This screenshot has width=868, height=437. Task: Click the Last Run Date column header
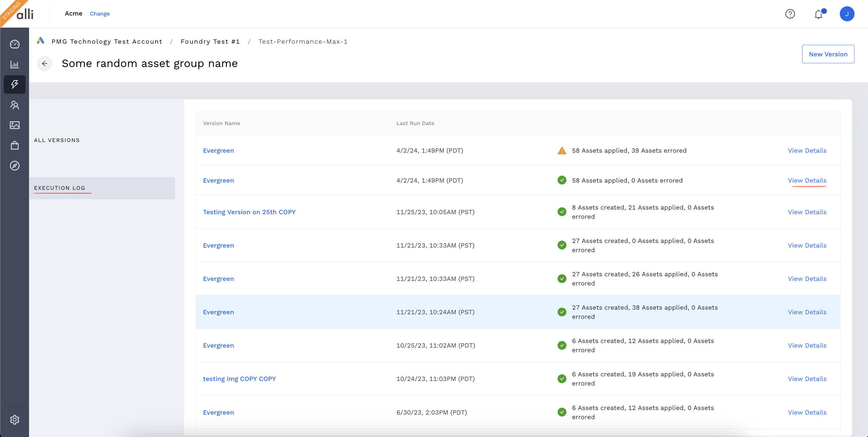click(415, 123)
